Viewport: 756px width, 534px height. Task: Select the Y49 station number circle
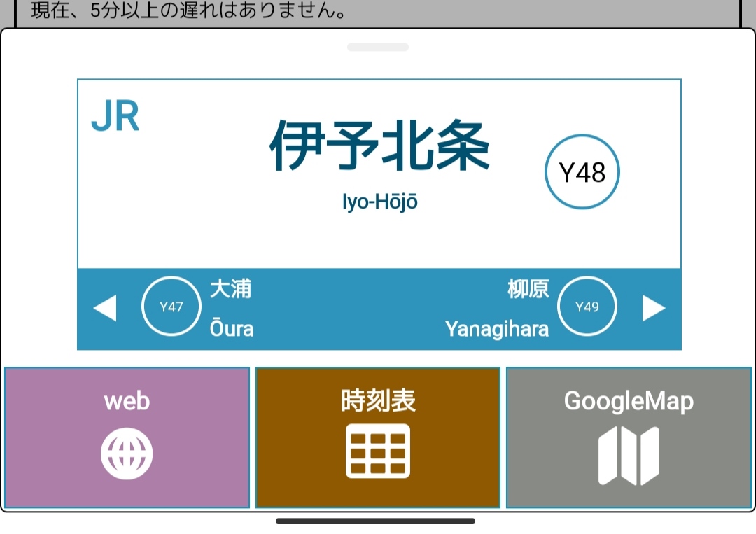587,307
